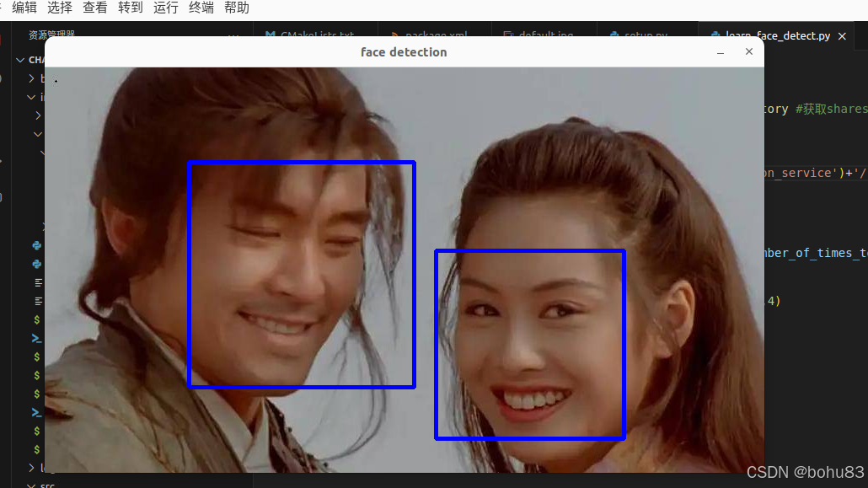
Task: Collapse the expanded folder starting with 'i'
Action: pos(31,97)
